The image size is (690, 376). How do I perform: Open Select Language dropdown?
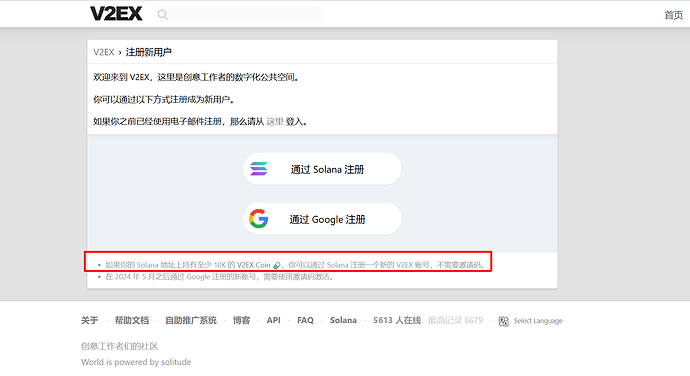pyautogui.click(x=538, y=321)
